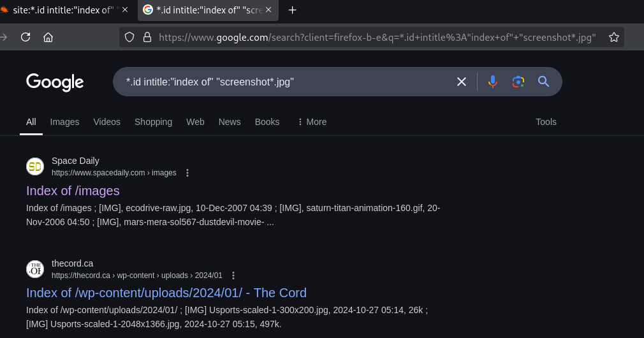The height and width of the screenshot is (338, 644).
Task: Switch to Images results
Action: click(x=64, y=122)
